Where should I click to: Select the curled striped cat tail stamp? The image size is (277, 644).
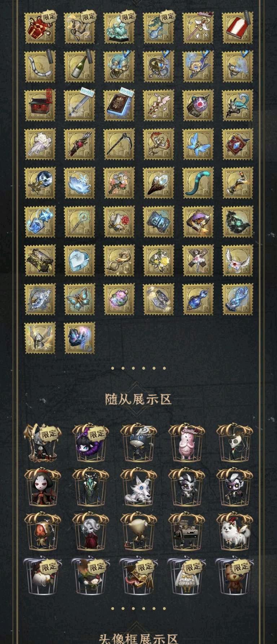pos(198,183)
